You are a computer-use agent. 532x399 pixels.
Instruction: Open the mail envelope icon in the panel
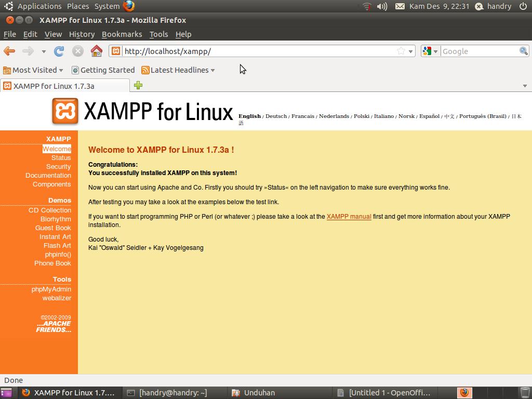click(x=400, y=6)
